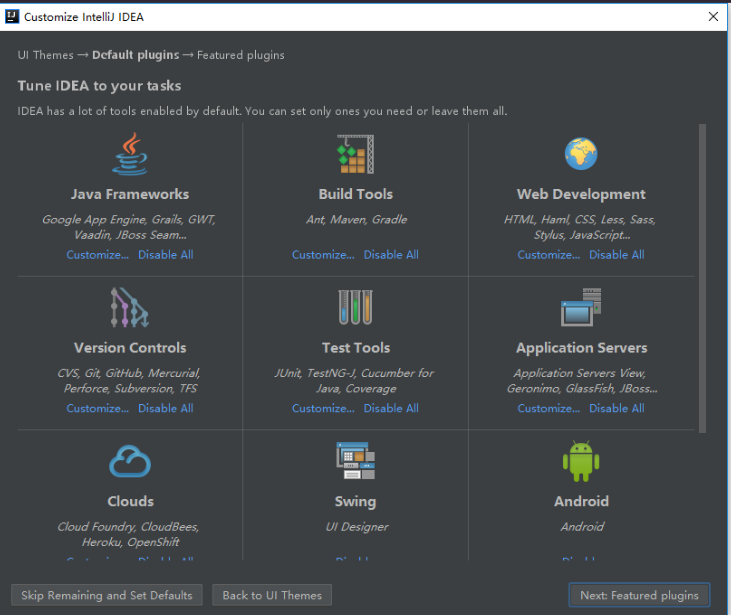
Task: Click 'HTML, Haml, CSS, Less, Sass' description text
Action: point(579,227)
